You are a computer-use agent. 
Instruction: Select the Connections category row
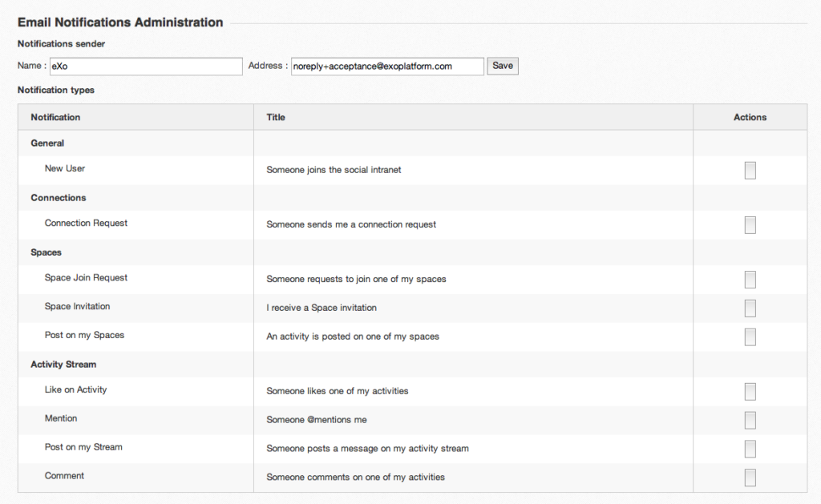tap(59, 198)
